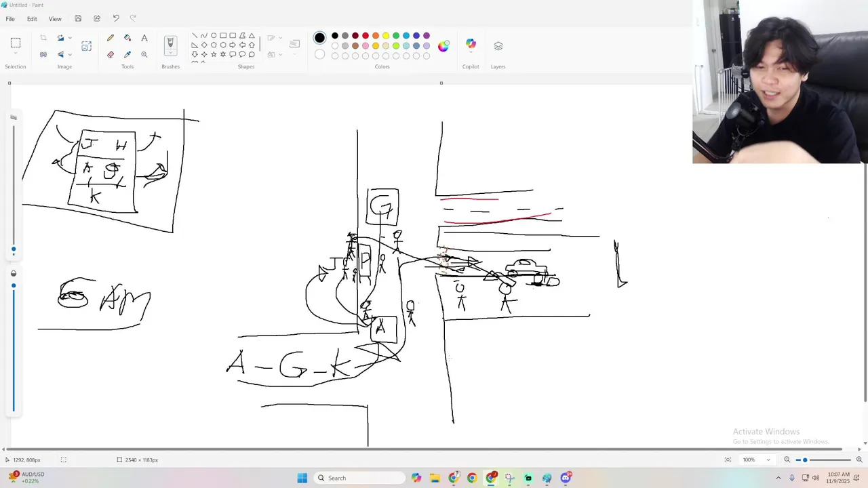Open Copilot in the ribbon

coord(471,45)
